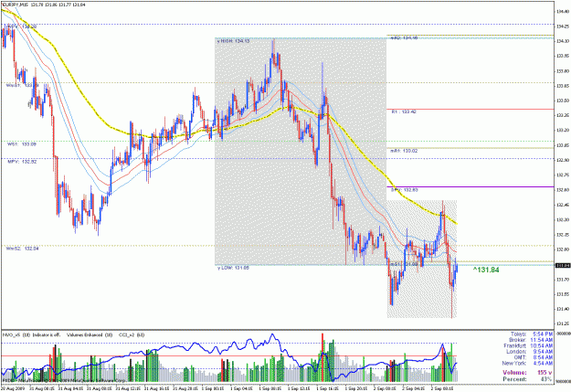Image resolution: width=571 pixels, height=392 pixels.
Task: Click the 'GMT: 8:54 AM' clock row
Action: tap(533, 357)
